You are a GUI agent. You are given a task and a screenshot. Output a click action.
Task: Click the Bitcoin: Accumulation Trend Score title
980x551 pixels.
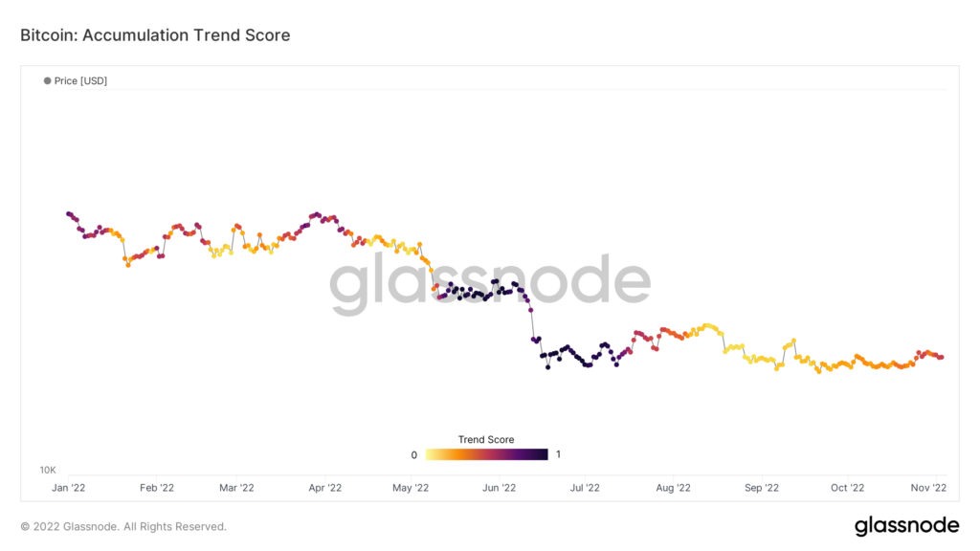pyautogui.click(x=155, y=35)
